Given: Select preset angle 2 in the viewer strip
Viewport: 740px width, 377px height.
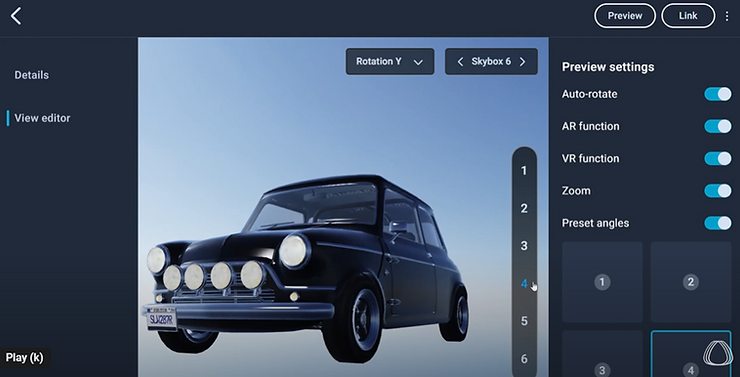Looking at the screenshot, I should coord(524,209).
